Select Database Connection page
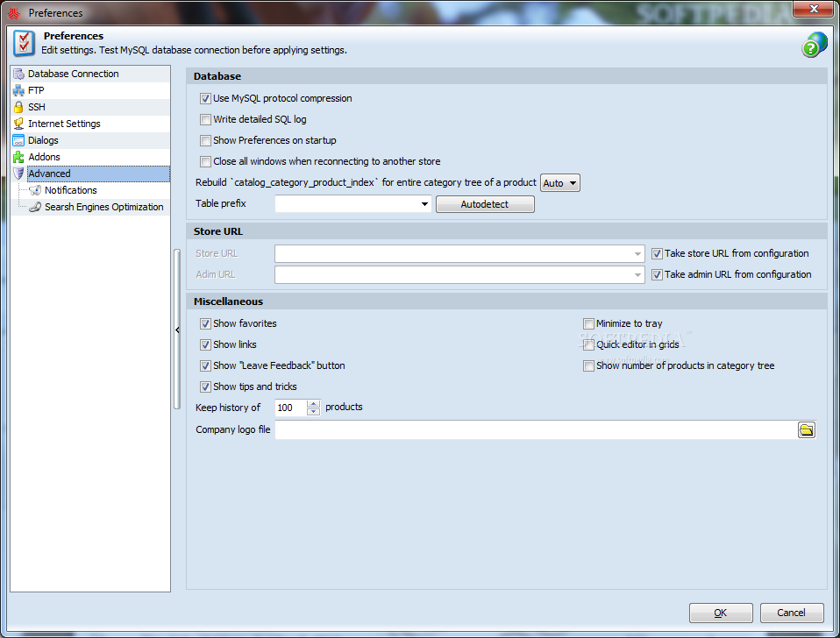This screenshot has width=840, height=638. (x=74, y=74)
